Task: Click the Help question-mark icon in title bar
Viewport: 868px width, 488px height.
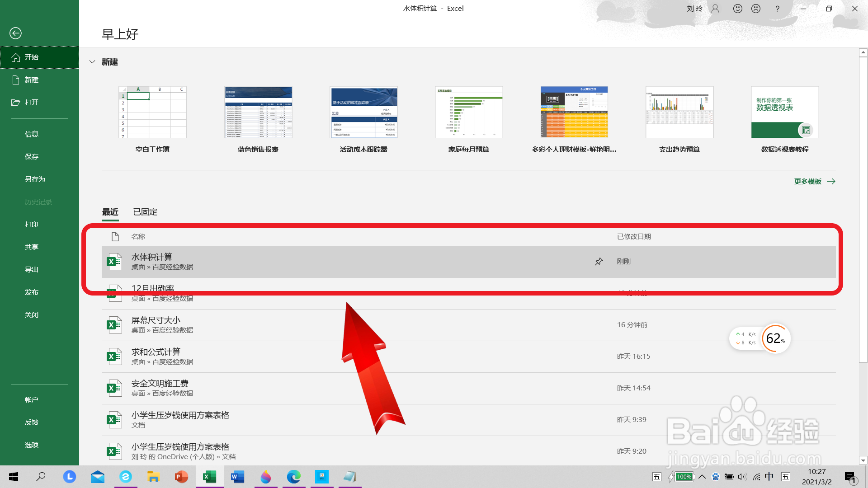Action: click(777, 8)
